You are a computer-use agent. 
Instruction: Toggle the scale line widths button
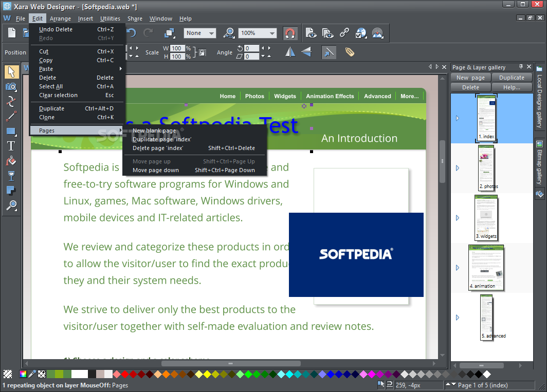329,52
